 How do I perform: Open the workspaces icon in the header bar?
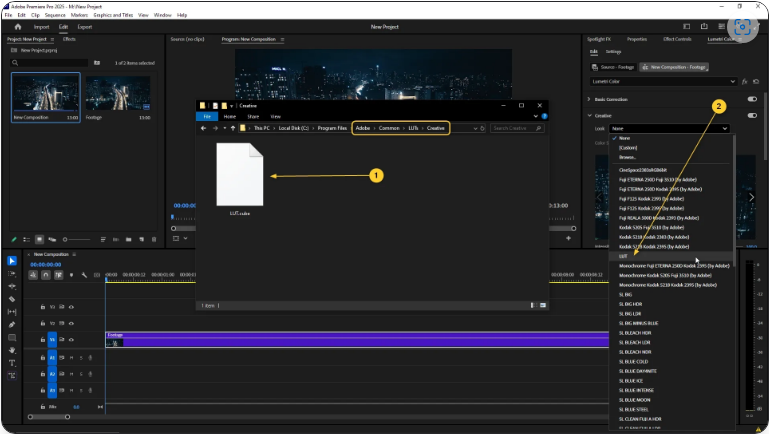coord(687,26)
